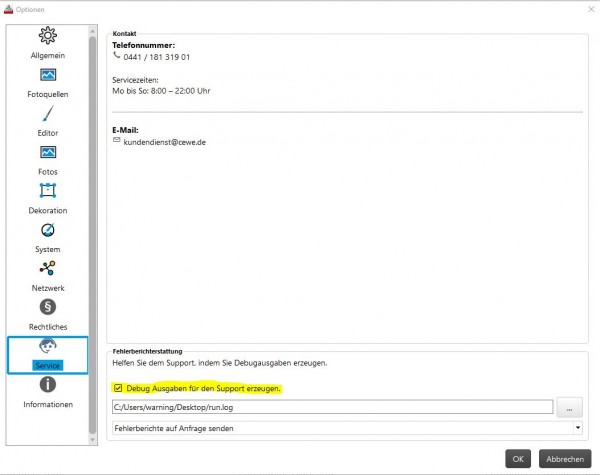Viewport: 600px width, 475px height.
Task: Open the Allgemein gear icon section
Action: [48, 36]
